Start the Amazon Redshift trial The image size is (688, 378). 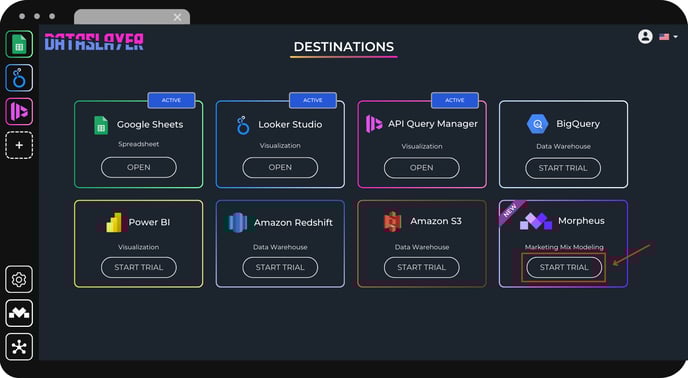tap(280, 267)
